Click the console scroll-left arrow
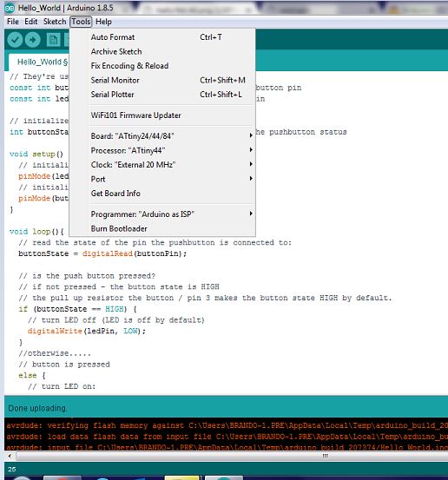 click(10, 456)
